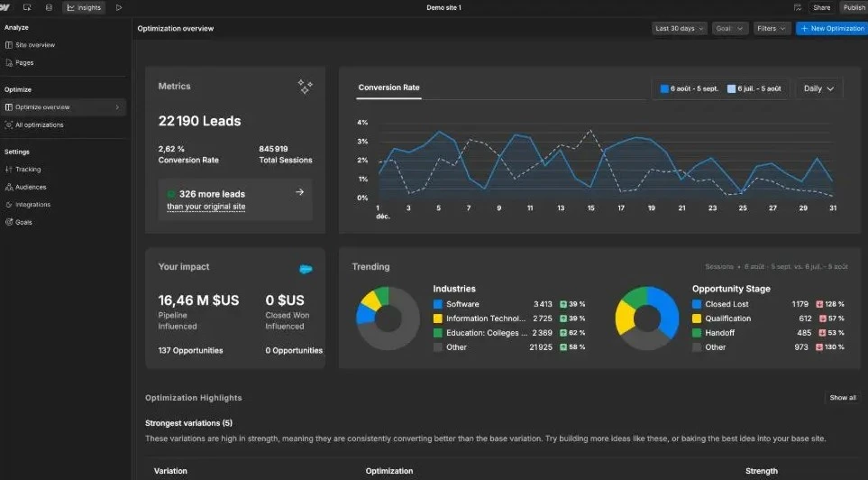Click Closed Lost down-arrow 128 % icon

(819, 304)
